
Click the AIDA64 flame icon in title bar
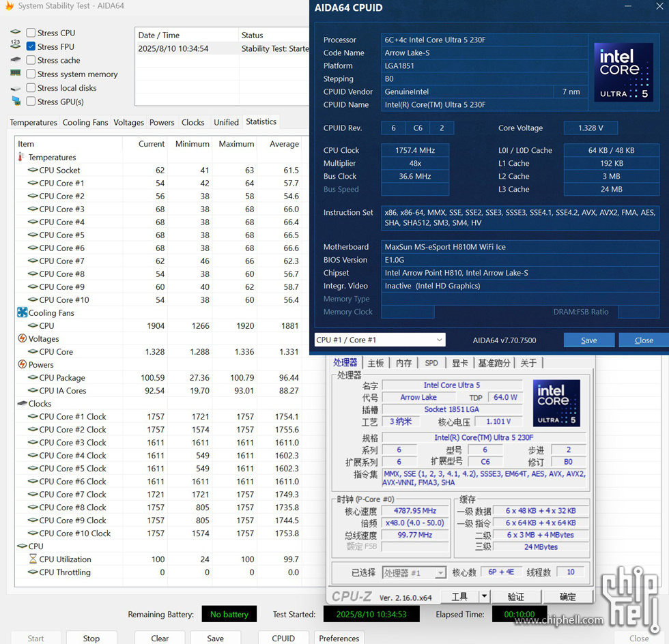9,5
